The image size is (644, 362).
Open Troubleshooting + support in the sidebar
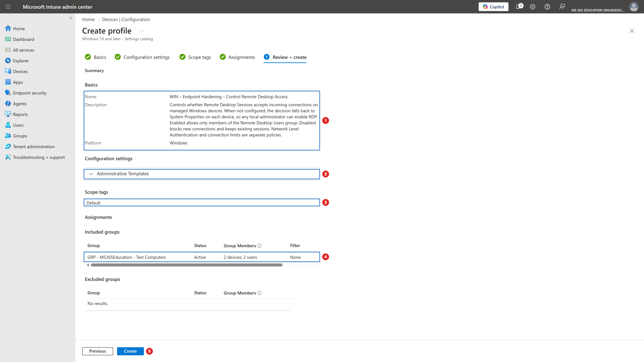(x=39, y=157)
